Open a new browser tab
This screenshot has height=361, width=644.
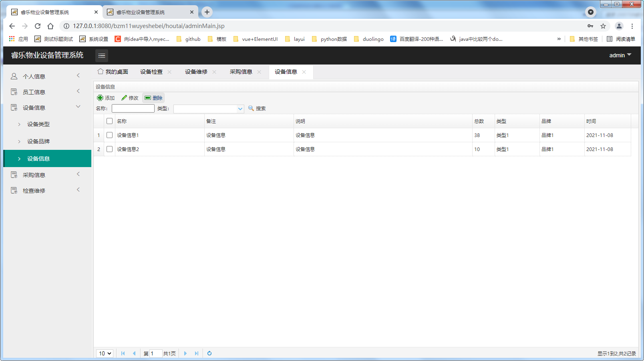(x=207, y=12)
